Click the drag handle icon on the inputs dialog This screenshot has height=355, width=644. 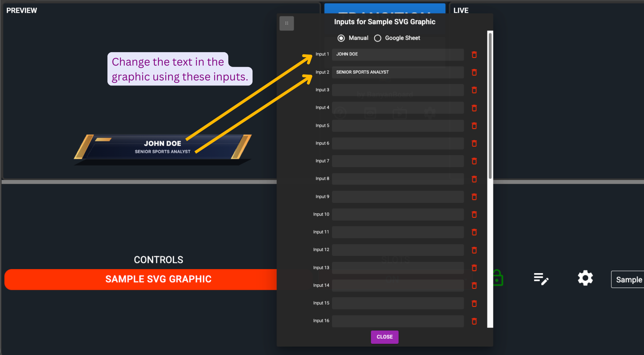point(287,24)
